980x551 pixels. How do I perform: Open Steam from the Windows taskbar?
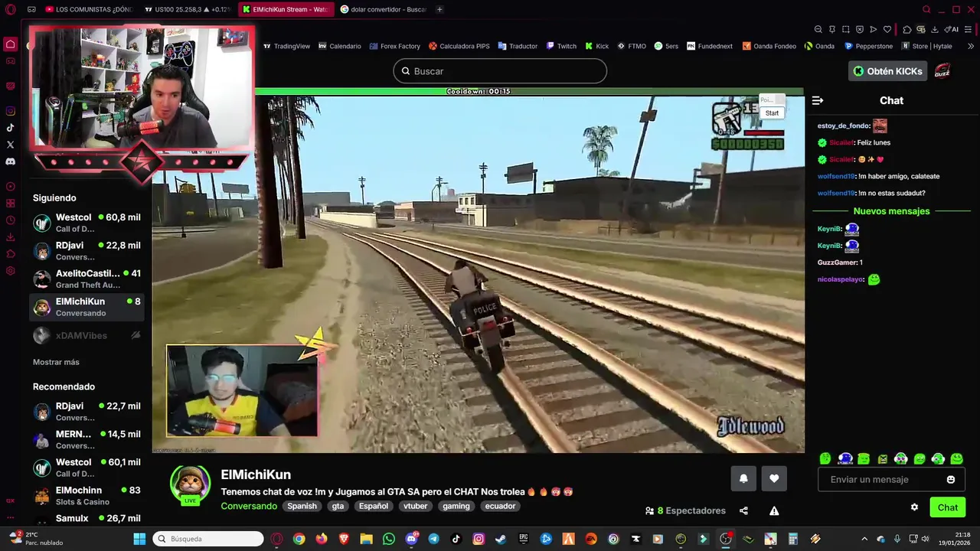click(501, 539)
